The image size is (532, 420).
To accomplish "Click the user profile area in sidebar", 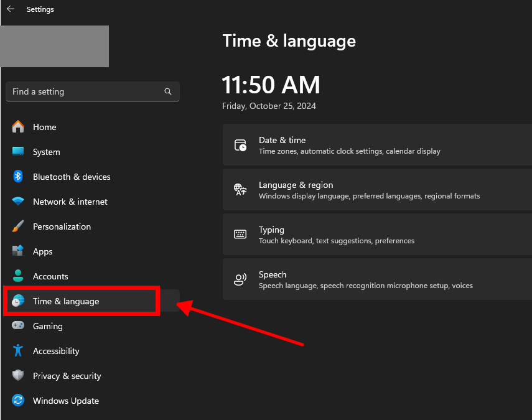I will [55, 46].
